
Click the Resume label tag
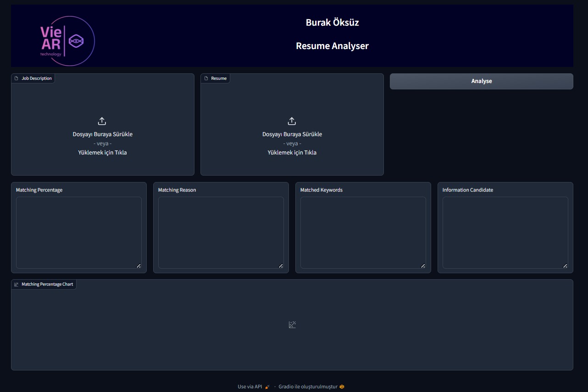[215, 78]
